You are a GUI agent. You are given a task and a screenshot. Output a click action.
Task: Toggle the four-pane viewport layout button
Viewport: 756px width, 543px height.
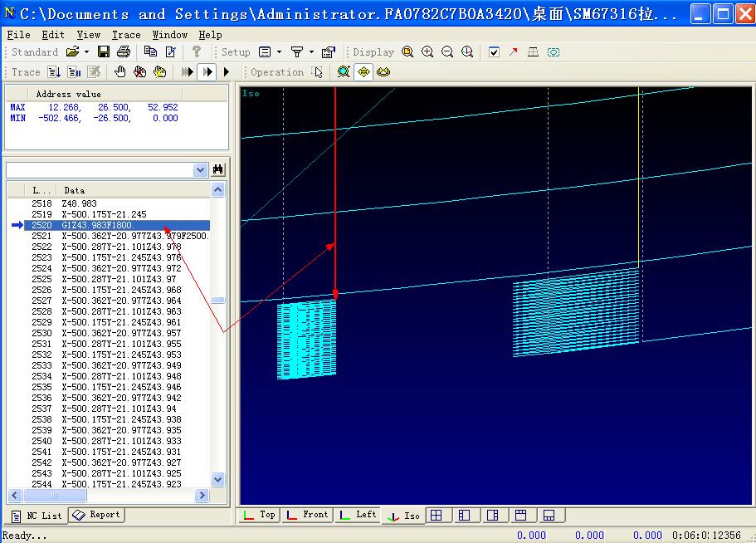[x=436, y=516]
